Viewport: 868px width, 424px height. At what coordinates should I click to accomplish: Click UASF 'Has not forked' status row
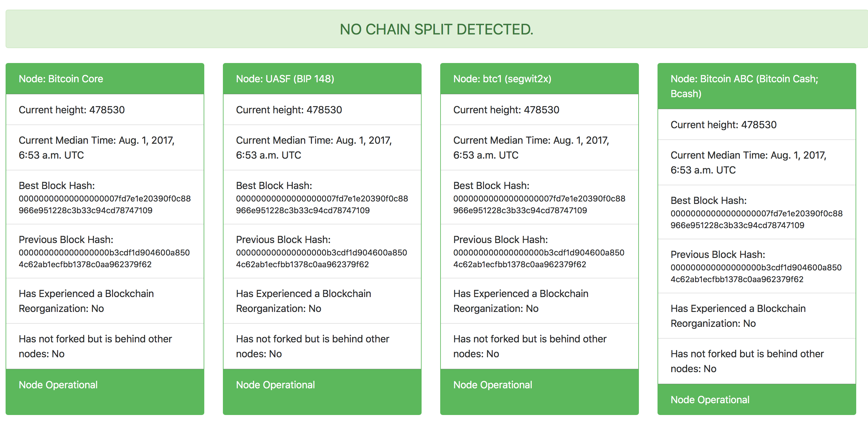322,346
